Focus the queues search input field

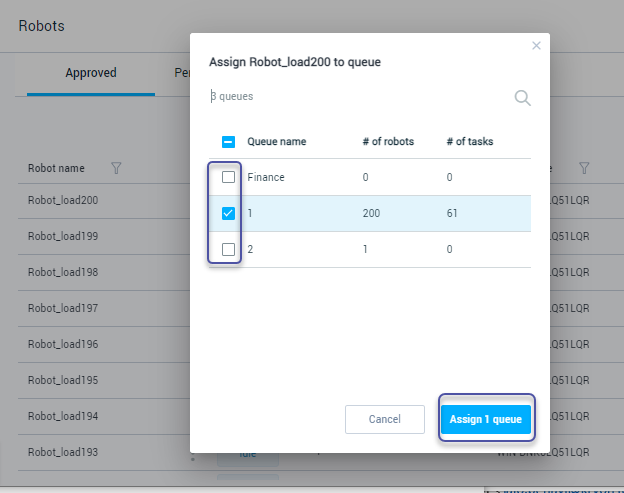click(x=360, y=97)
